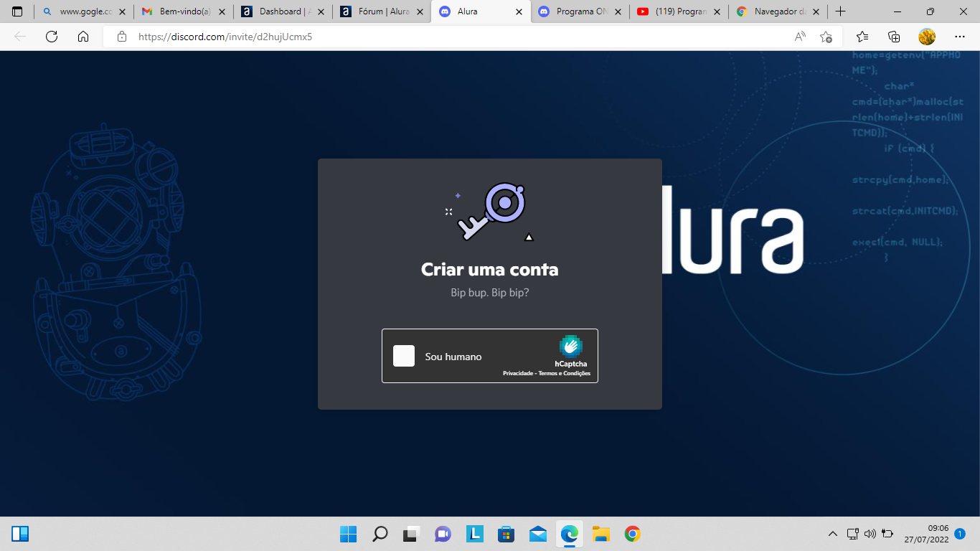980x551 pixels.
Task: Add this page to favorites star icon
Action: pyautogui.click(x=826, y=37)
